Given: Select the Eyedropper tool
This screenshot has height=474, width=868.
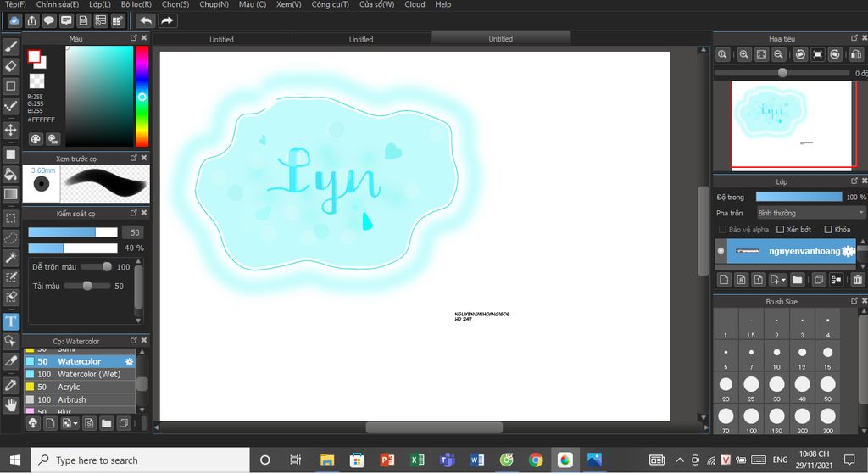Looking at the screenshot, I should point(10,385).
